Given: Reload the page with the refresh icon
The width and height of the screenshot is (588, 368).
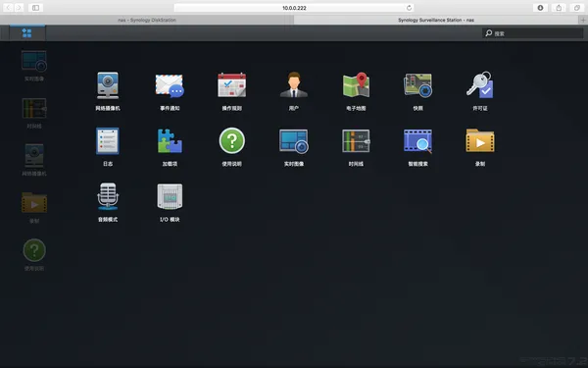Looking at the screenshot, I should (x=409, y=8).
